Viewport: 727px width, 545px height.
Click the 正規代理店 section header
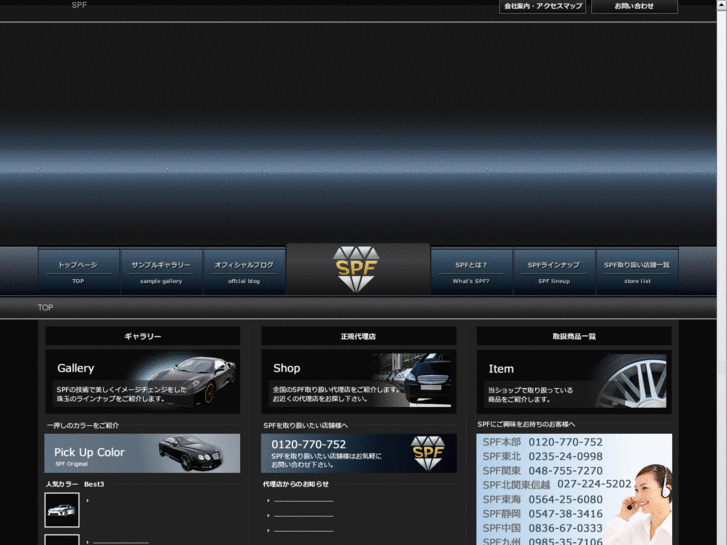pos(359,336)
